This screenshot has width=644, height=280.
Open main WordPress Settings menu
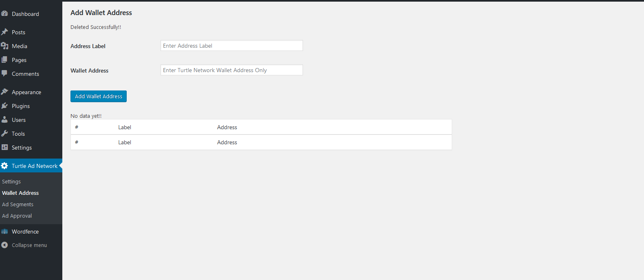coord(22,148)
